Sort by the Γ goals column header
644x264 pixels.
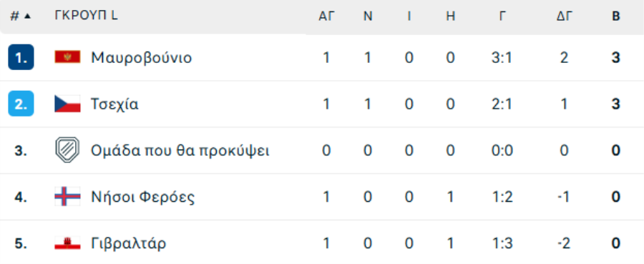(502, 16)
